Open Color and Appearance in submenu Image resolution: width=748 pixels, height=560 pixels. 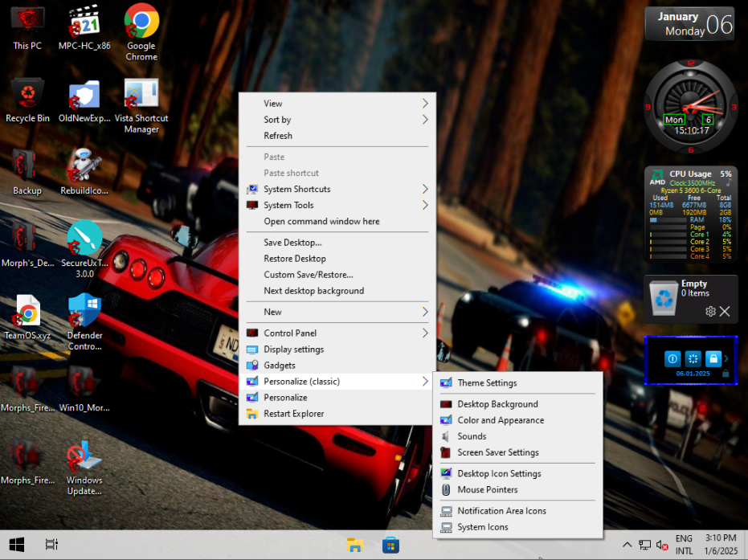point(517,421)
